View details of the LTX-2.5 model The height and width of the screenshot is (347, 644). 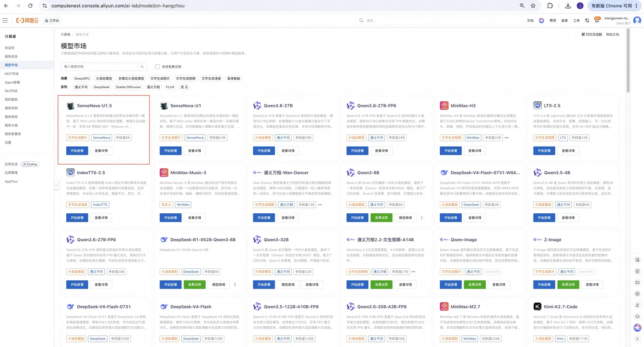point(568,150)
